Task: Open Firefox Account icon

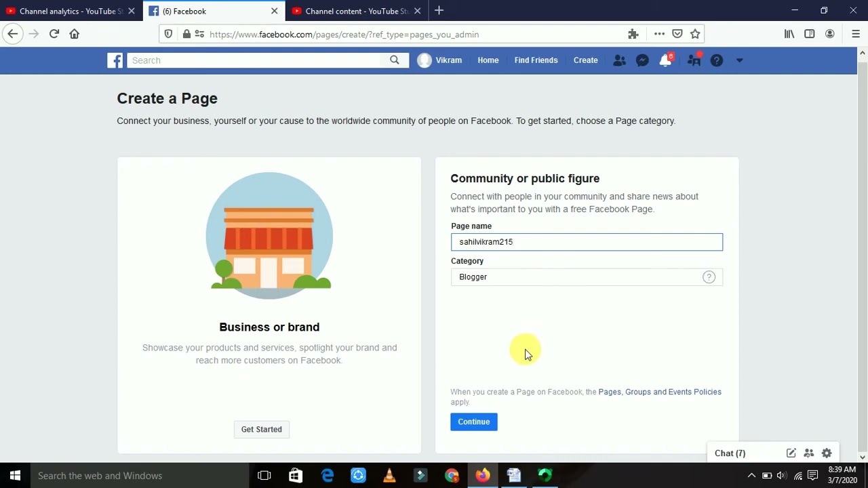Action: (x=830, y=34)
